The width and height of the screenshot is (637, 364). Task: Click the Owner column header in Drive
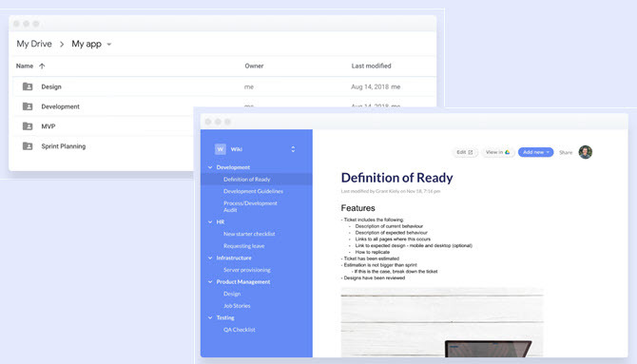(x=254, y=66)
